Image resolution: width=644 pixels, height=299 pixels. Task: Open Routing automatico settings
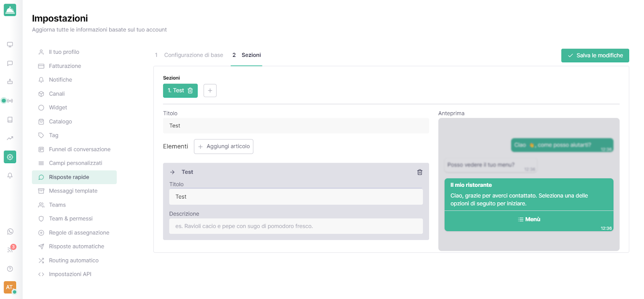[x=74, y=260]
